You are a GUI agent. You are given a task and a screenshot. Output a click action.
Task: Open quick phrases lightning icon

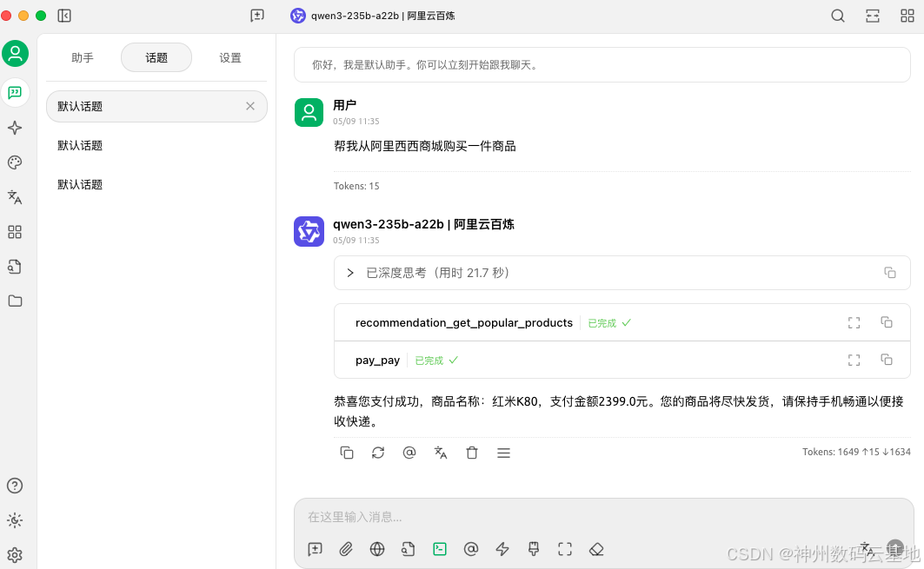[x=502, y=549]
